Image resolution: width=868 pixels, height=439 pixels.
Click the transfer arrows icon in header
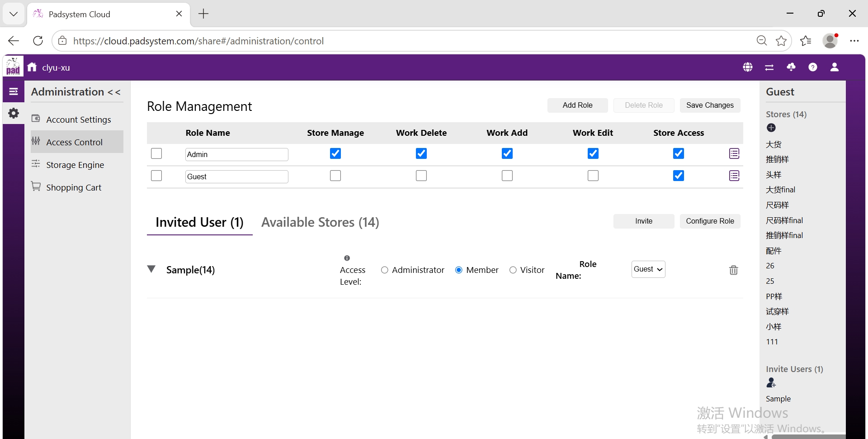click(x=769, y=67)
